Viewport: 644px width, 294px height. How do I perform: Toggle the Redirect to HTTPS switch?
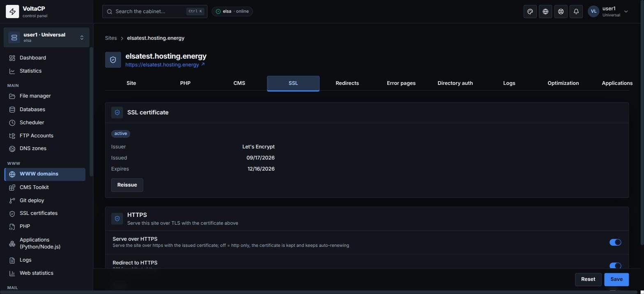(615, 266)
